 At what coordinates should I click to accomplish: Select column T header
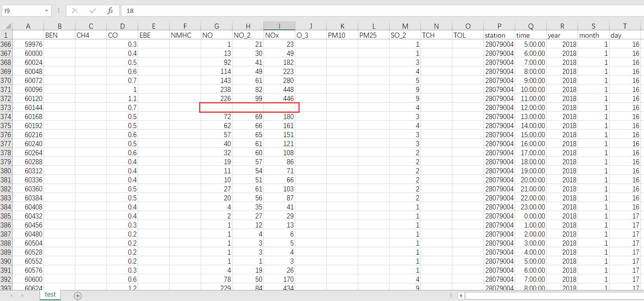click(x=625, y=26)
